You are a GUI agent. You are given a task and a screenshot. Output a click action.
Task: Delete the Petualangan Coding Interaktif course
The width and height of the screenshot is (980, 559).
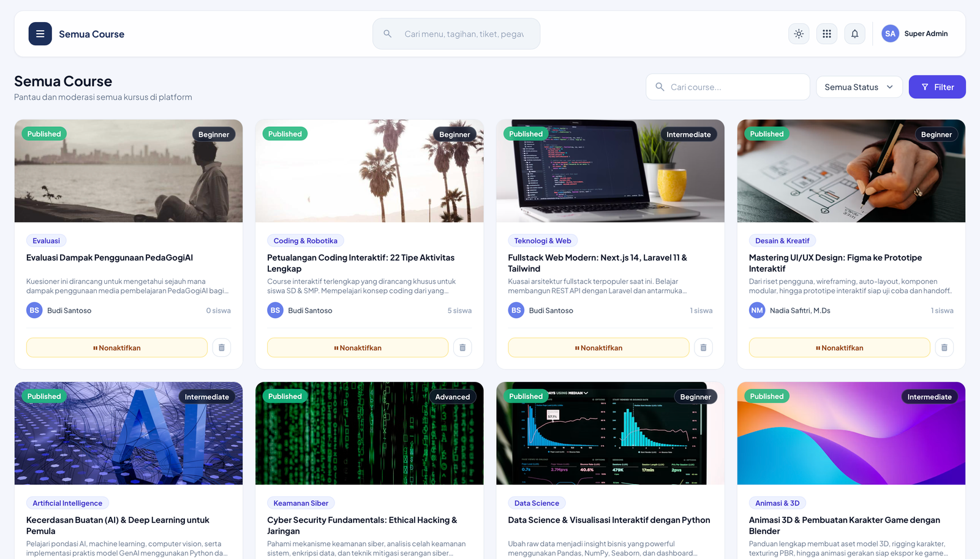pos(462,348)
